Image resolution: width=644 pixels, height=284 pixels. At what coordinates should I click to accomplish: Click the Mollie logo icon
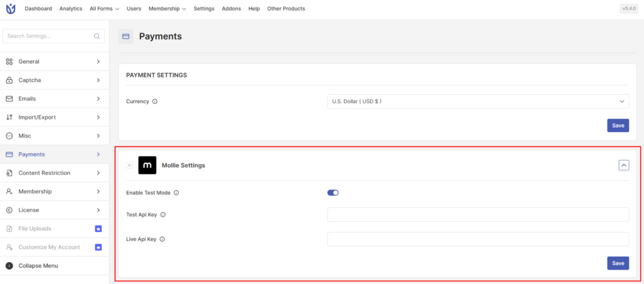(x=147, y=165)
